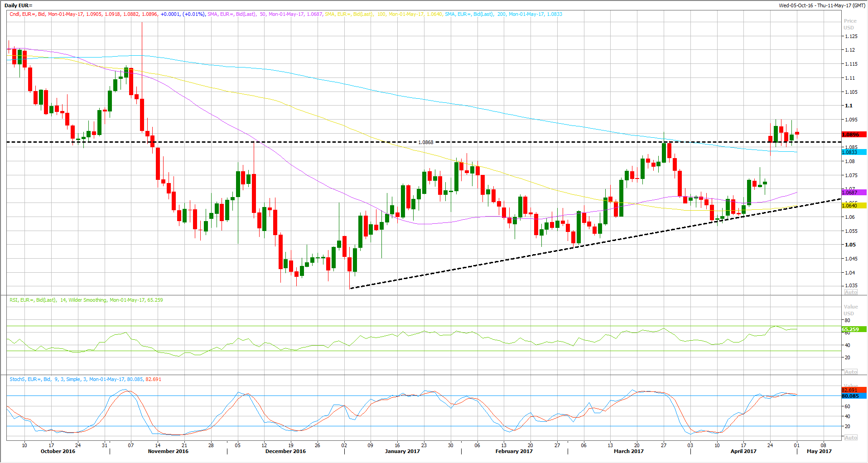
Task: Click the 80 level label on the RSI axis
Action: (x=847, y=320)
